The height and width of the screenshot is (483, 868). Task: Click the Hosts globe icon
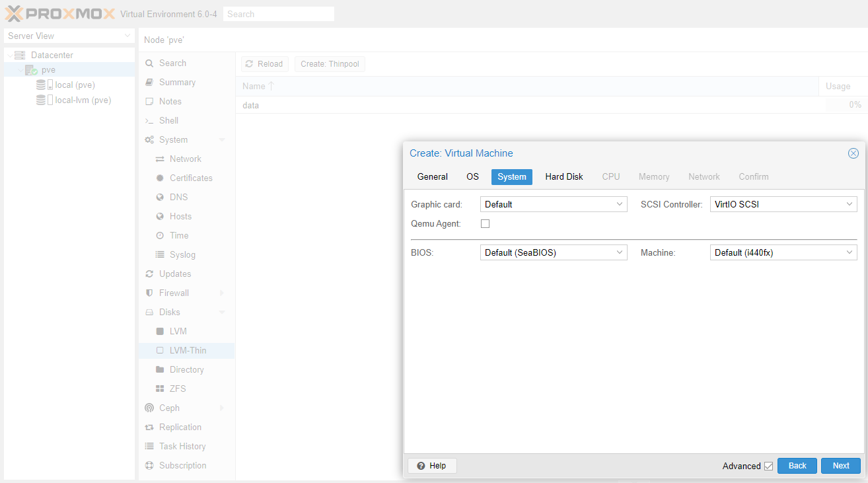(x=160, y=217)
